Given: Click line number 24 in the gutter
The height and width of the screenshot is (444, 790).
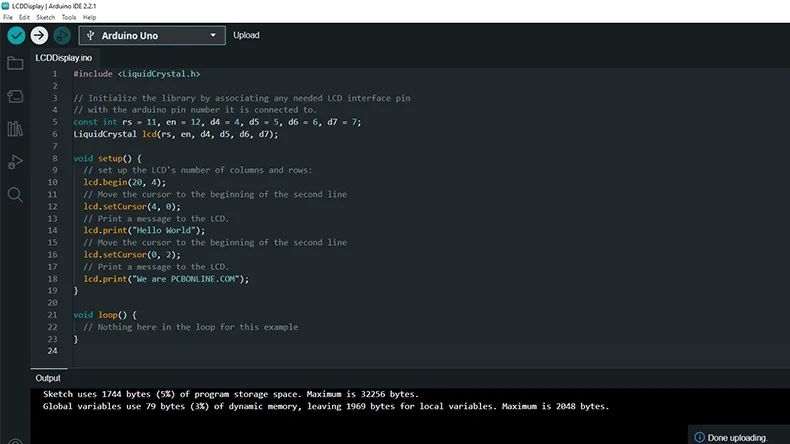Looking at the screenshot, I should click(x=52, y=351).
